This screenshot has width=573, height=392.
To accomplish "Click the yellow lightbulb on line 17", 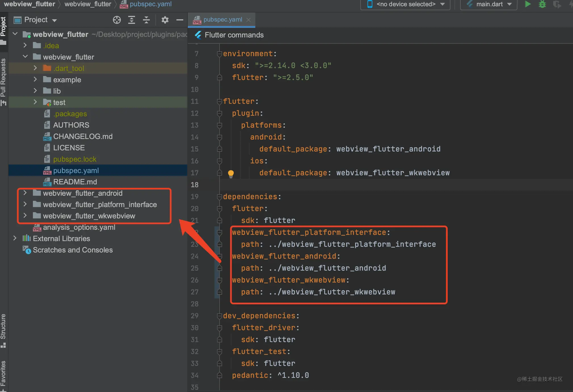I will point(231,174).
